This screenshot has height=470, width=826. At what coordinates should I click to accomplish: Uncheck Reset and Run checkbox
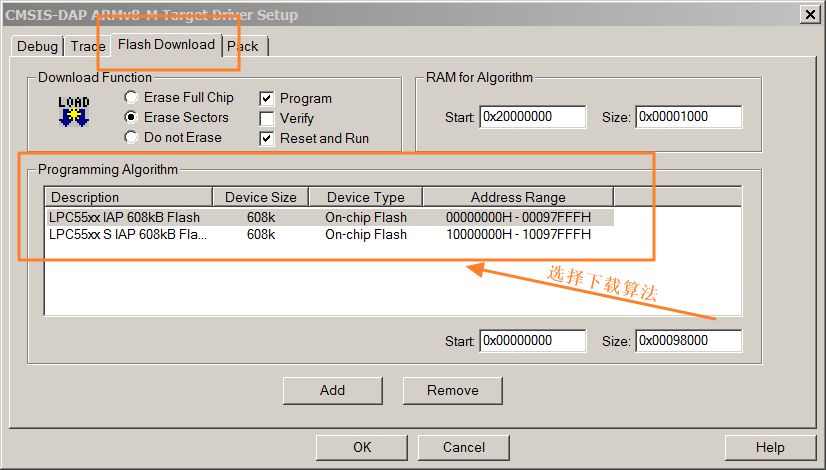[267, 139]
